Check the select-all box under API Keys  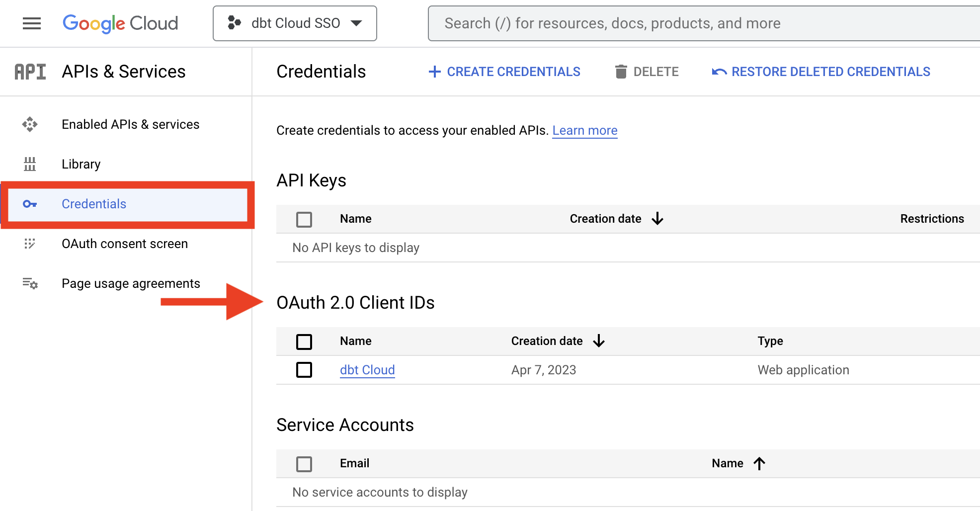[x=304, y=219]
